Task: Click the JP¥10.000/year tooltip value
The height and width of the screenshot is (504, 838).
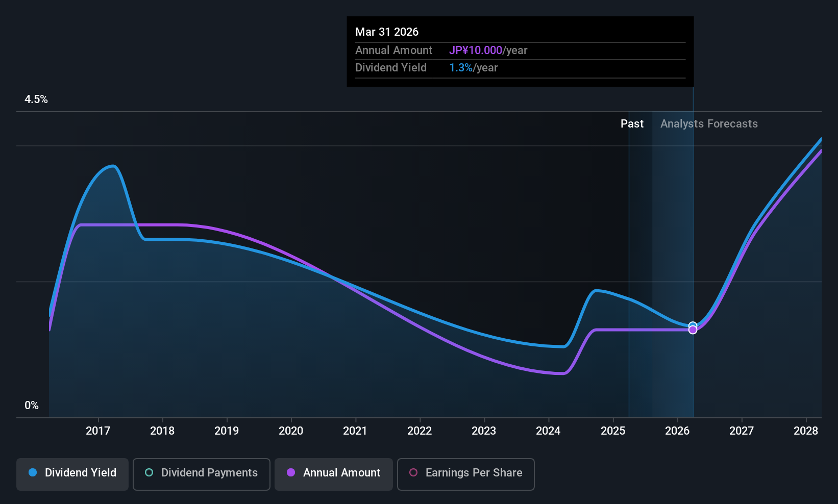Action: tap(488, 51)
